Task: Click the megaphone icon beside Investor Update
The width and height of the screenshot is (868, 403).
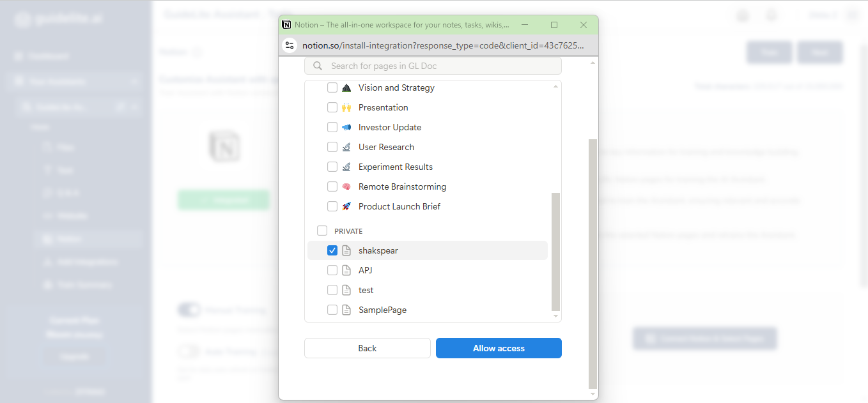Action: [x=346, y=127]
